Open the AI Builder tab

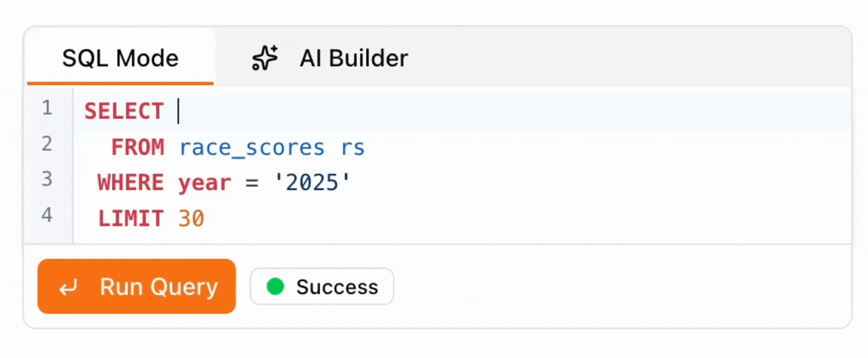353,58
